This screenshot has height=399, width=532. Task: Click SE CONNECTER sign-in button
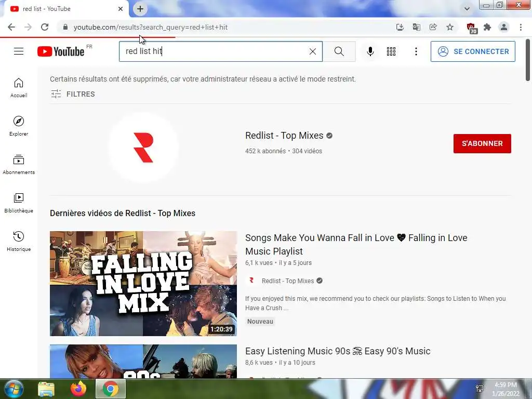pos(473,51)
